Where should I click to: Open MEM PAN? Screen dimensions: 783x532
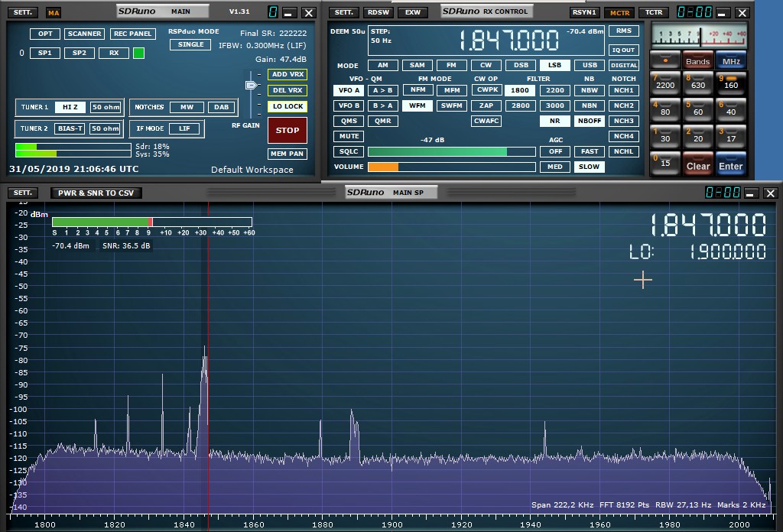pos(288,154)
